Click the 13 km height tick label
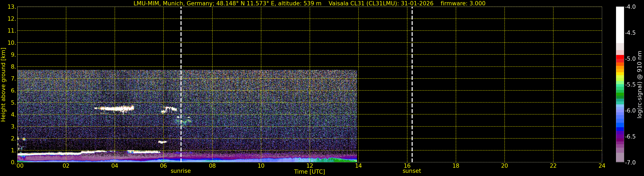644x176 pixels. pyautogui.click(x=11, y=7)
